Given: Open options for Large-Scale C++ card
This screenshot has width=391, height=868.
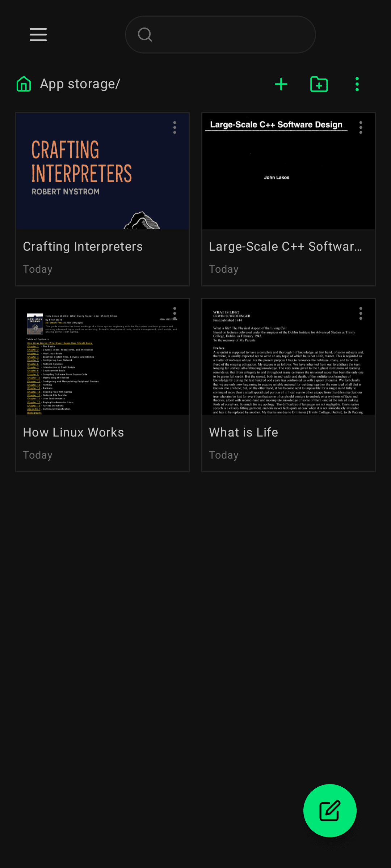Looking at the screenshot, I should click(x=361, y=128).
